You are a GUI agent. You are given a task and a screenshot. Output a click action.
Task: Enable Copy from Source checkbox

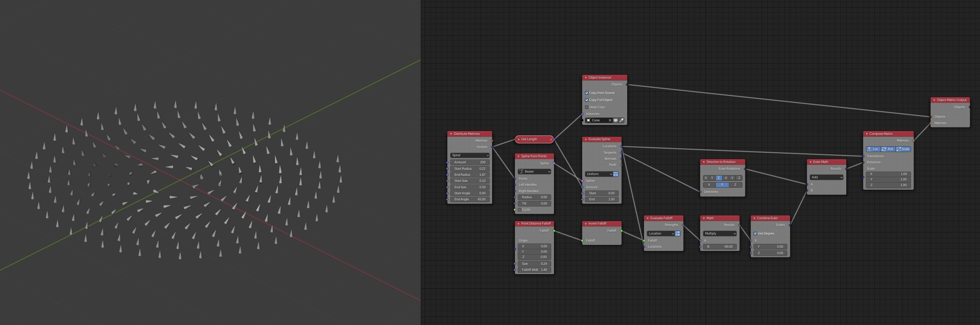click(x=587, y=93)
